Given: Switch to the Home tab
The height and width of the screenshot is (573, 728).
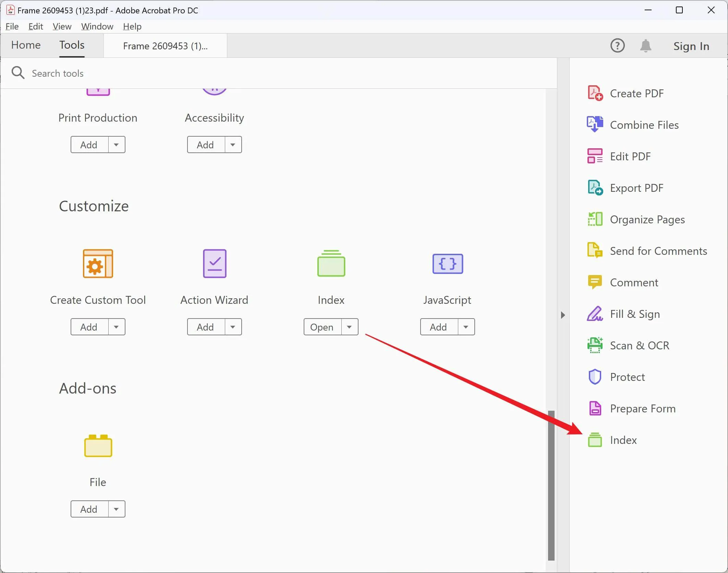Looking at the screenshot, I should pyautogui.click(x=25, y=45).
